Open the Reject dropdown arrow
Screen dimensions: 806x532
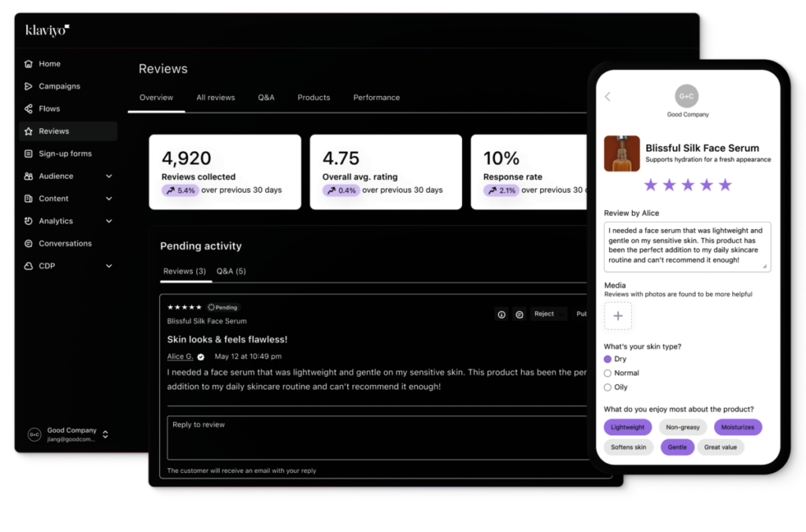click(x=561, y=314)
